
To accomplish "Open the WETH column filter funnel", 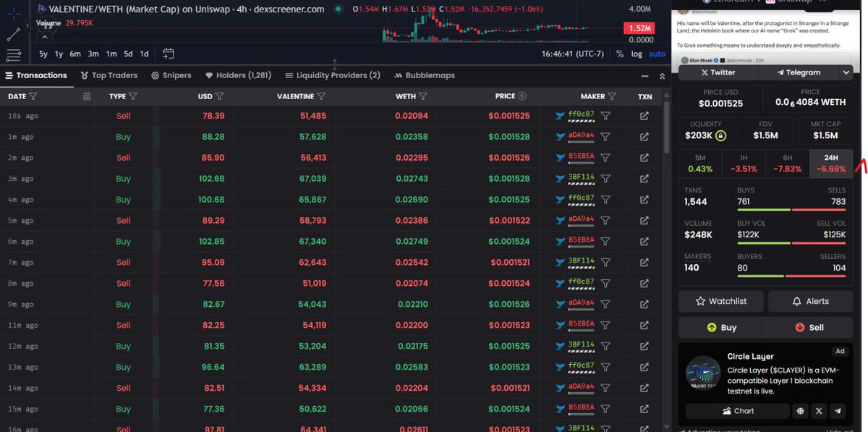I will 423,96.
